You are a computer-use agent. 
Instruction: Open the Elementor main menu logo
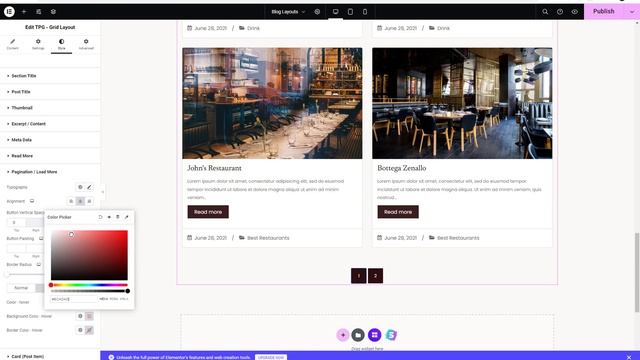pyautogui.click(x=9, y=11)
